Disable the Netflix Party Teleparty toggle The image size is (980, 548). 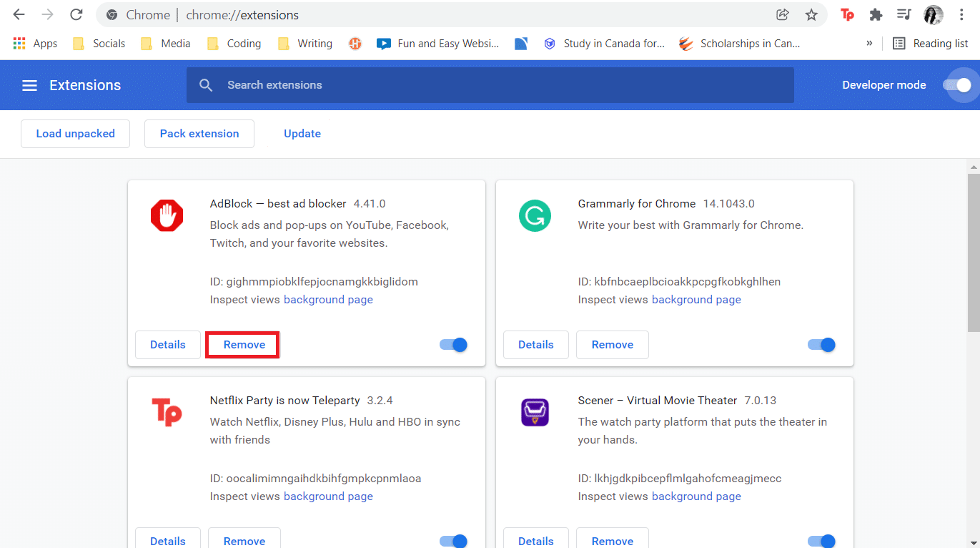point(453,541)
